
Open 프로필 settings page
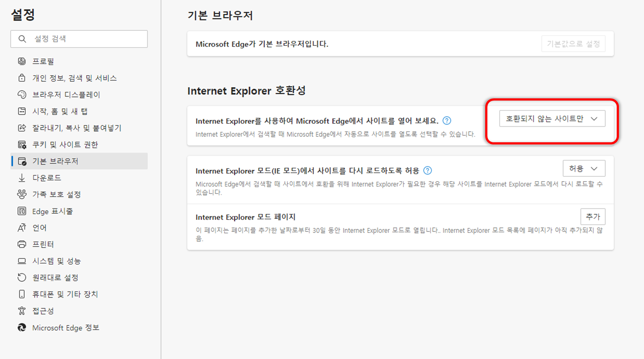coord(79,61)
